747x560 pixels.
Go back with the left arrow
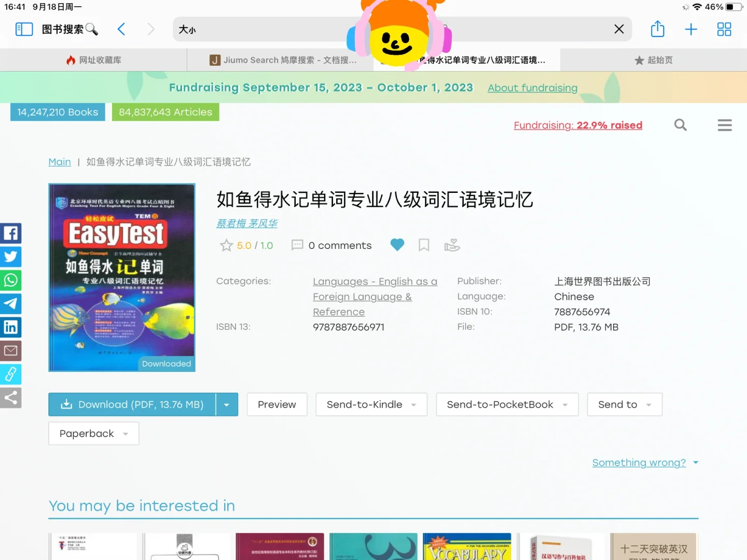[121, 29]
